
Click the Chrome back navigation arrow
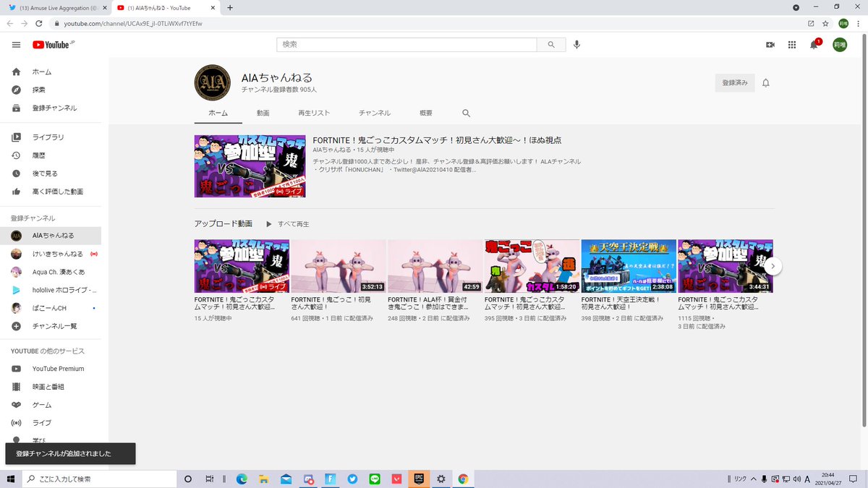pyautogui.click(x=9, y=23)
